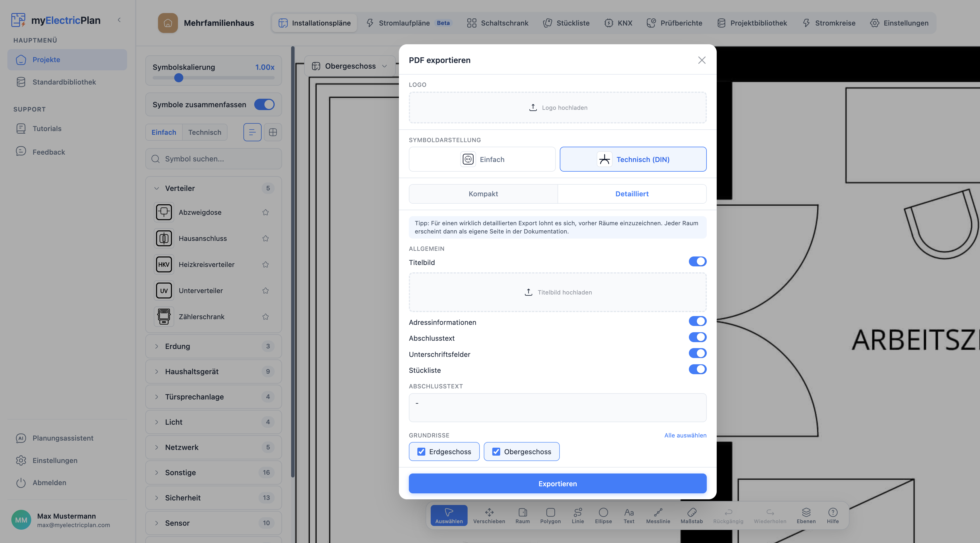980x543 pixels.
Task: Expand the Netzwerk category
Action: tap(213, 447)
